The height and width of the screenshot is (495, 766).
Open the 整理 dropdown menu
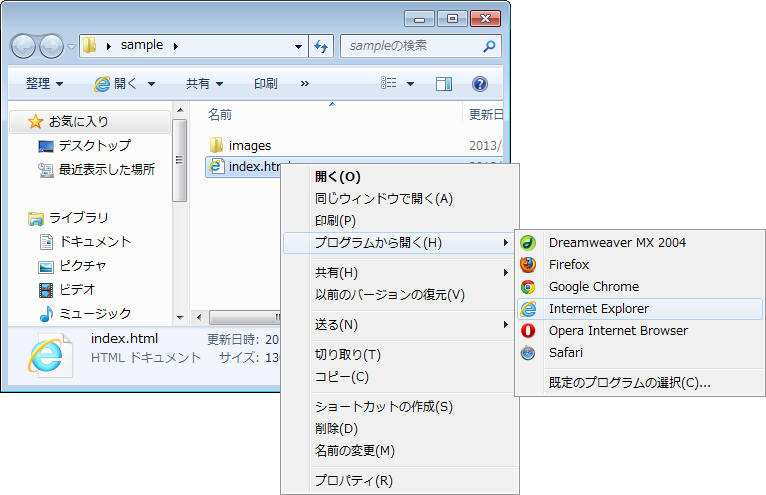coord(44,84)
